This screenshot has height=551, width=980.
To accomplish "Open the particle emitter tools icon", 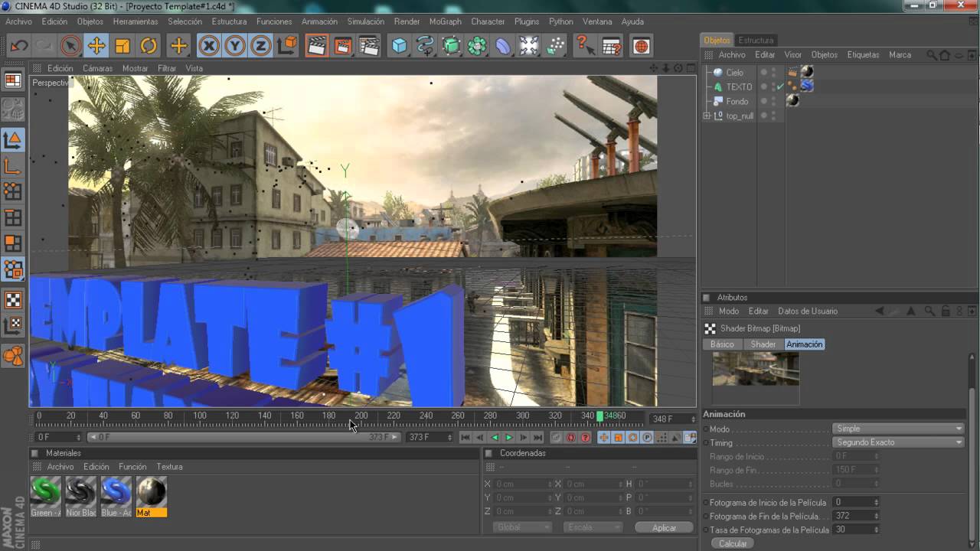I will [x=555, y=46].
